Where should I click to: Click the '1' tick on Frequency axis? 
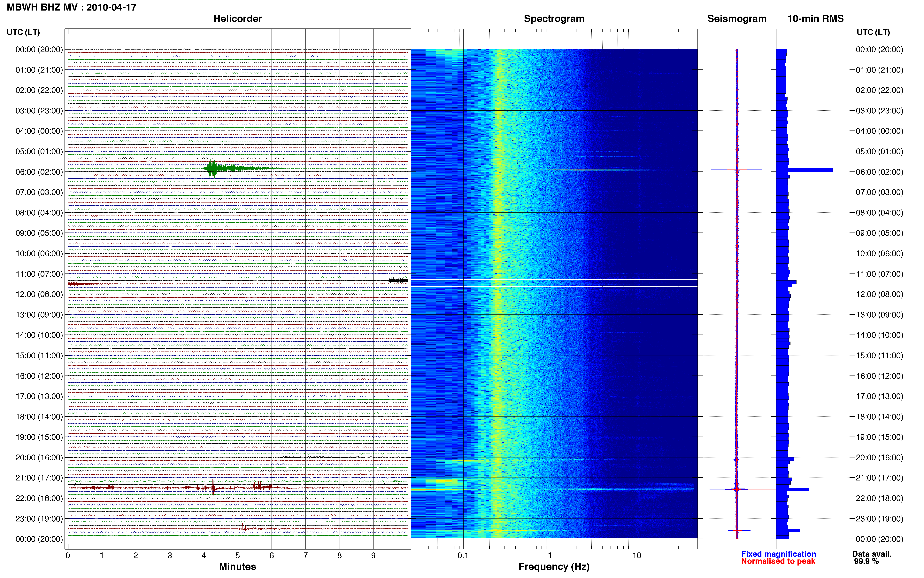550,555
